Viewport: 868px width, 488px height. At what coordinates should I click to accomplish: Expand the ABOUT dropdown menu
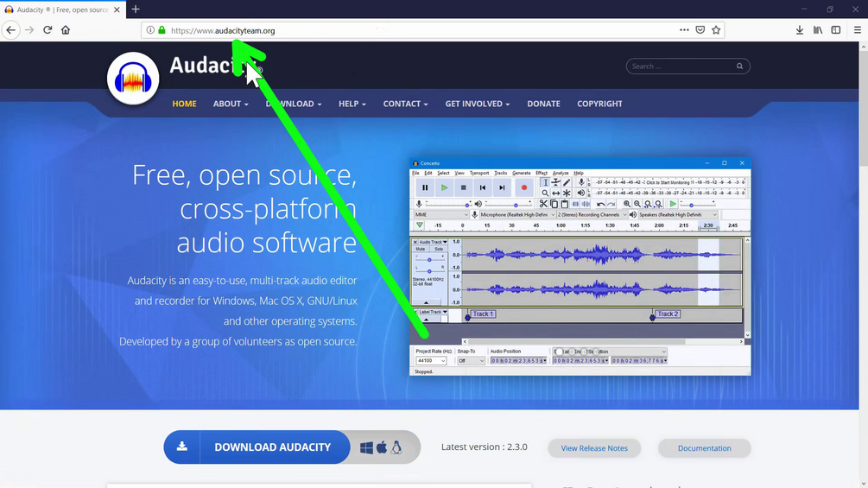point(231,104)
